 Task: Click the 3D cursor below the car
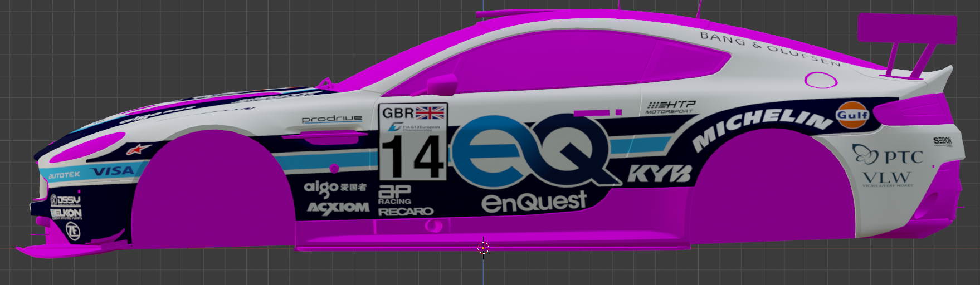pyautogui.click(x=483, y=248)
